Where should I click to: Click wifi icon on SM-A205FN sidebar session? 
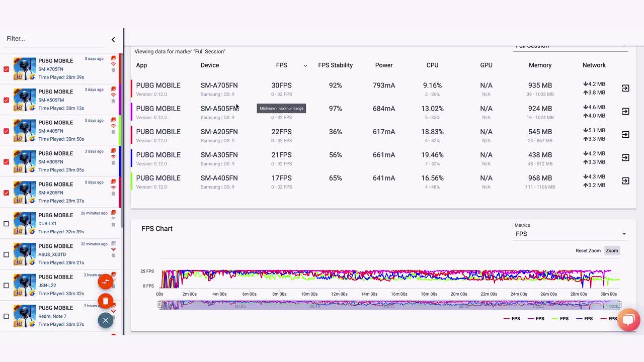[113, 188]
